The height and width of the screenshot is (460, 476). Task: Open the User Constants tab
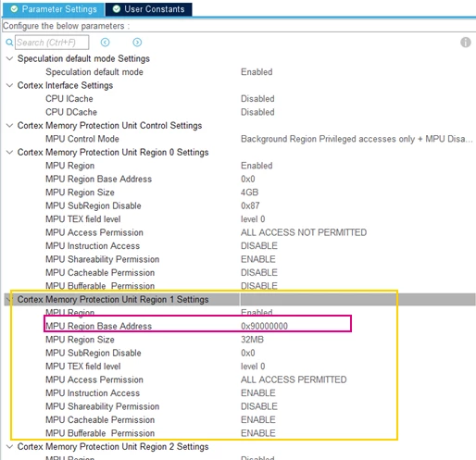[x=148, y=9]
